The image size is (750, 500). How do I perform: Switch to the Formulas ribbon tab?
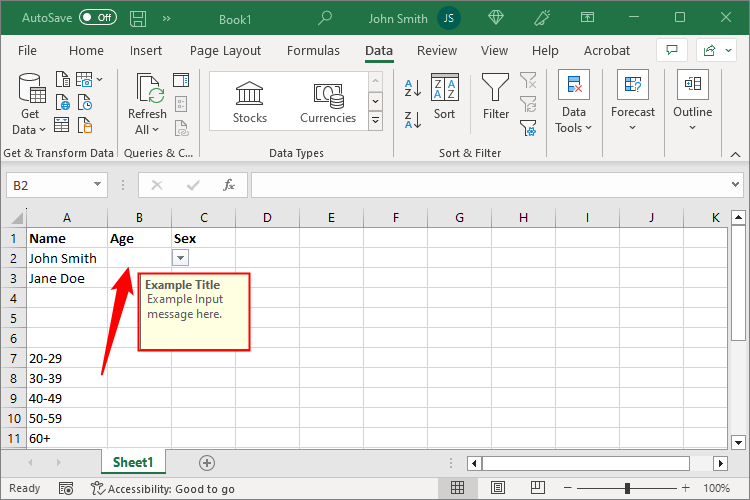(312, 51)
